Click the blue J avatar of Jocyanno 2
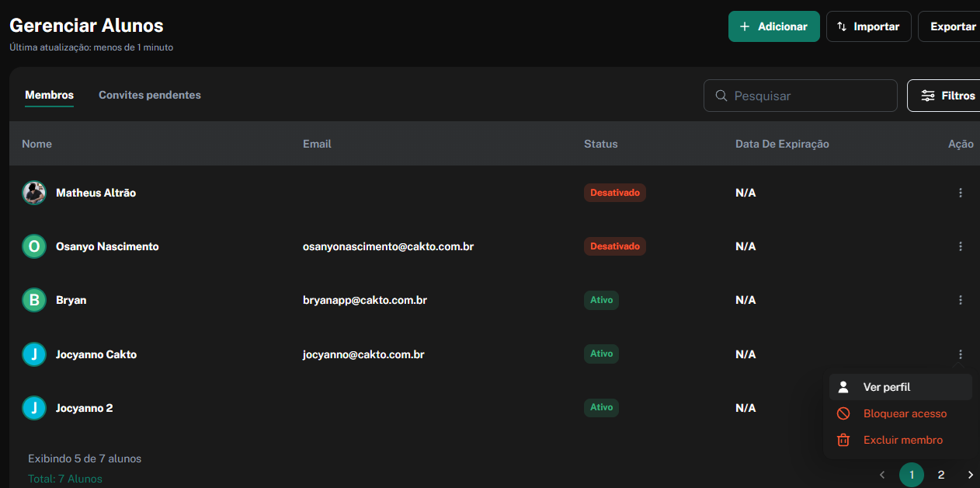This screenshot has width=980, height=488. click(x=34, y=408)
